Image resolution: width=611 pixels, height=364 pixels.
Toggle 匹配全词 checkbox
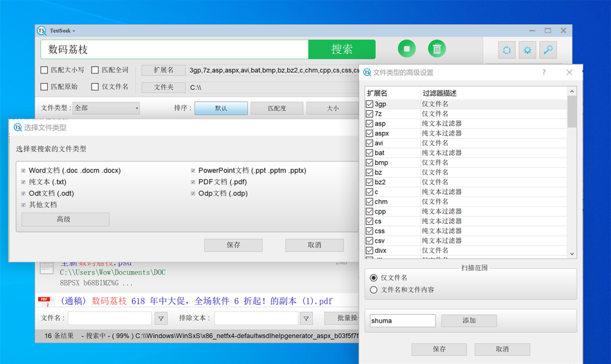tap(94, 70)
